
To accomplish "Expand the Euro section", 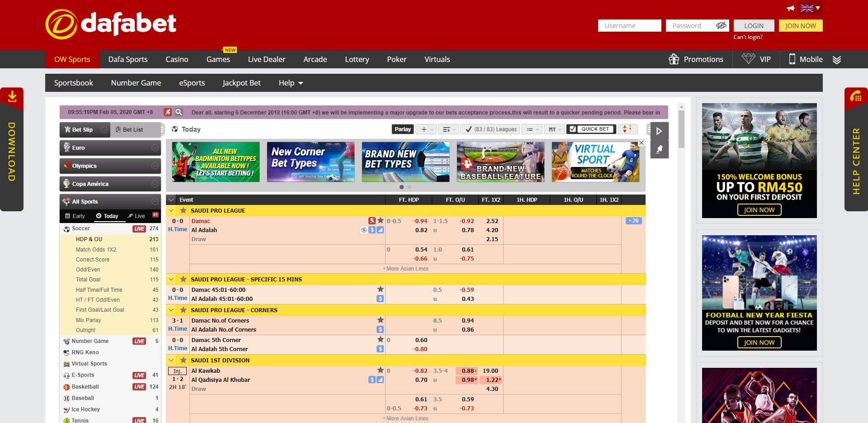I will [x=110, y=148].
